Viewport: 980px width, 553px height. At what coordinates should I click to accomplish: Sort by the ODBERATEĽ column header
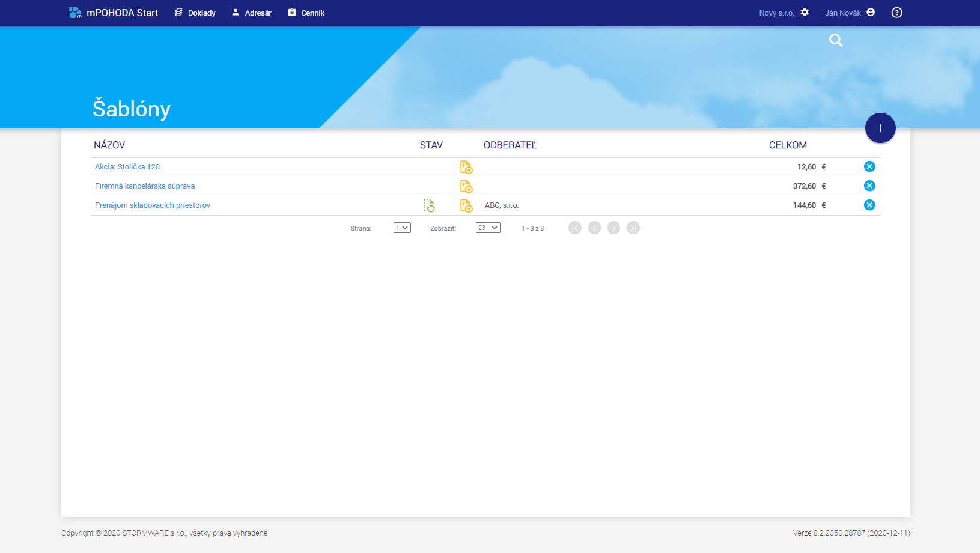click(510, 145)
